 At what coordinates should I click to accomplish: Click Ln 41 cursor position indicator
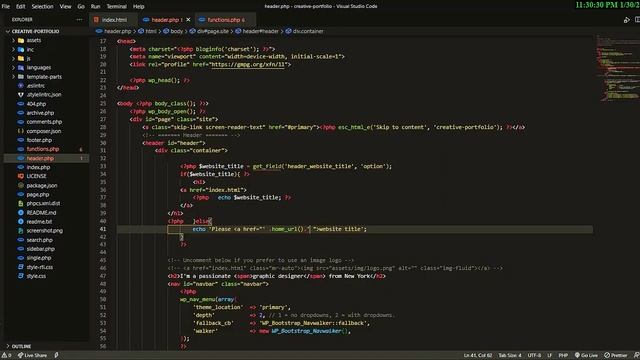coord(478,356)
